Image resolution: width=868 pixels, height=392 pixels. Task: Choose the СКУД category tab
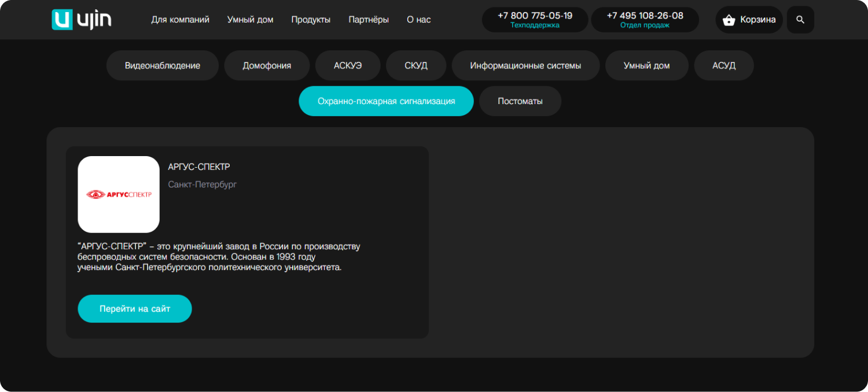tap(416, 65)
